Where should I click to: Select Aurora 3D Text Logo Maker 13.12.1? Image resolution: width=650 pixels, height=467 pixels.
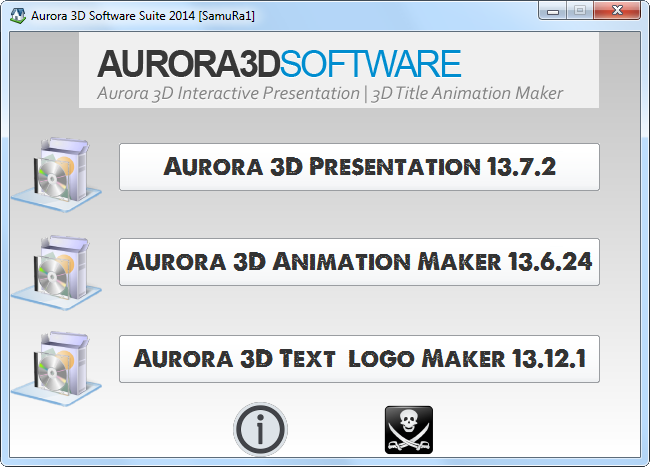coord(359,359)
